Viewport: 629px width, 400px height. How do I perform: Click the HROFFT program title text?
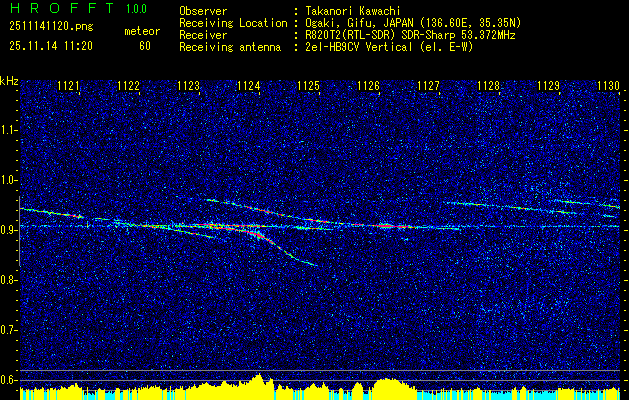[x=62, y=8]
